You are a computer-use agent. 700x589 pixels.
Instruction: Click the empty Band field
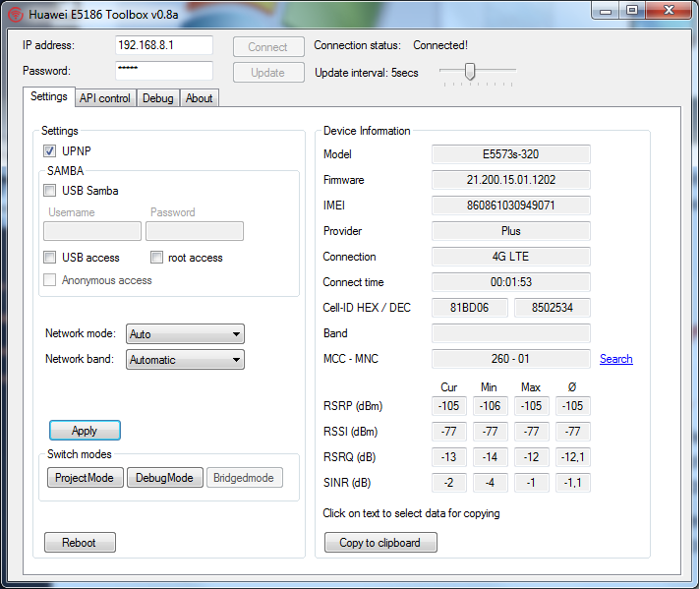coord(511,333)
